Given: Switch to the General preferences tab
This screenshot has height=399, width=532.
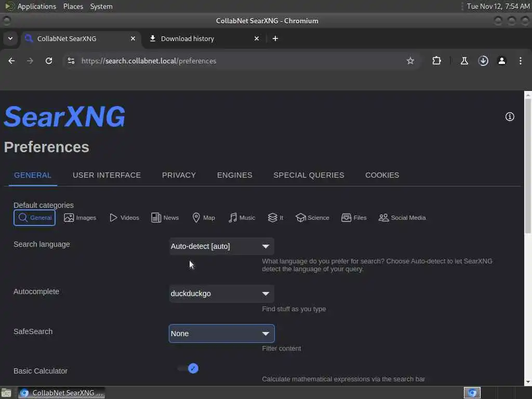Looking at the screenshot, I should click(33, 175).
